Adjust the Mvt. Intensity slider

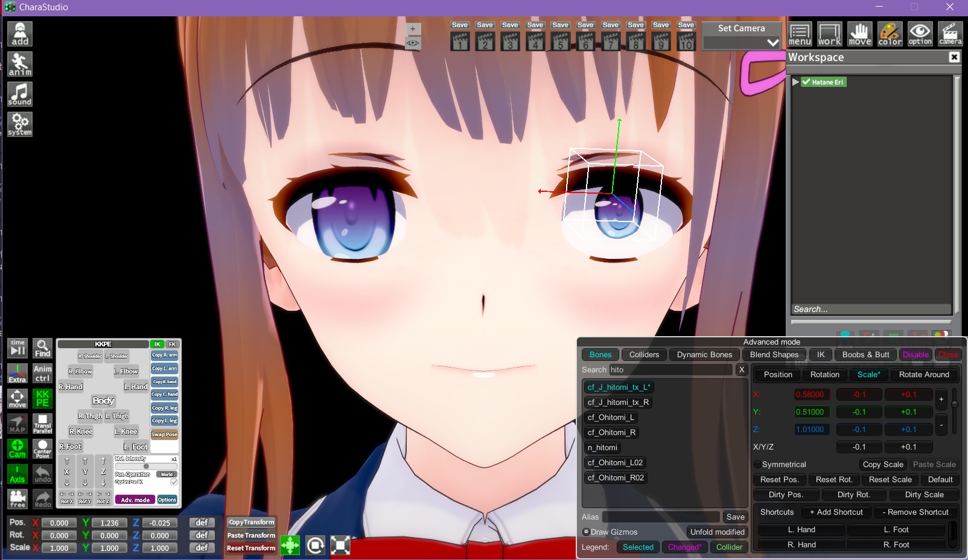146,466
